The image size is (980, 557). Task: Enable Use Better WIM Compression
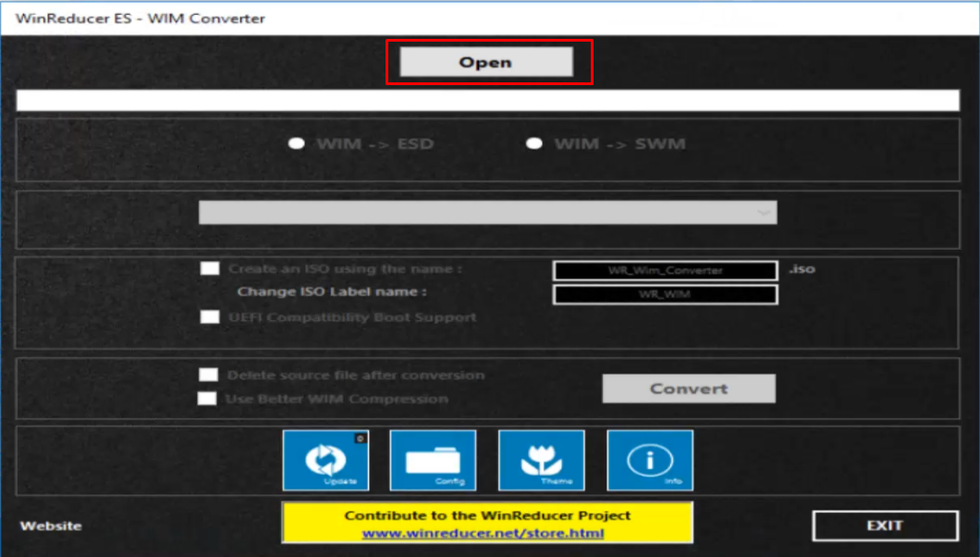click(x=210, y=399)
